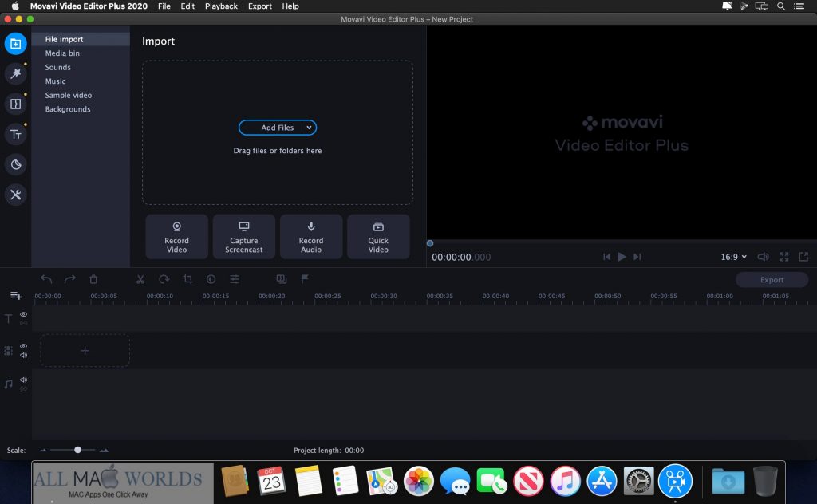
Task: Enter full screen player mode
Action: click(x=783, y=257)
